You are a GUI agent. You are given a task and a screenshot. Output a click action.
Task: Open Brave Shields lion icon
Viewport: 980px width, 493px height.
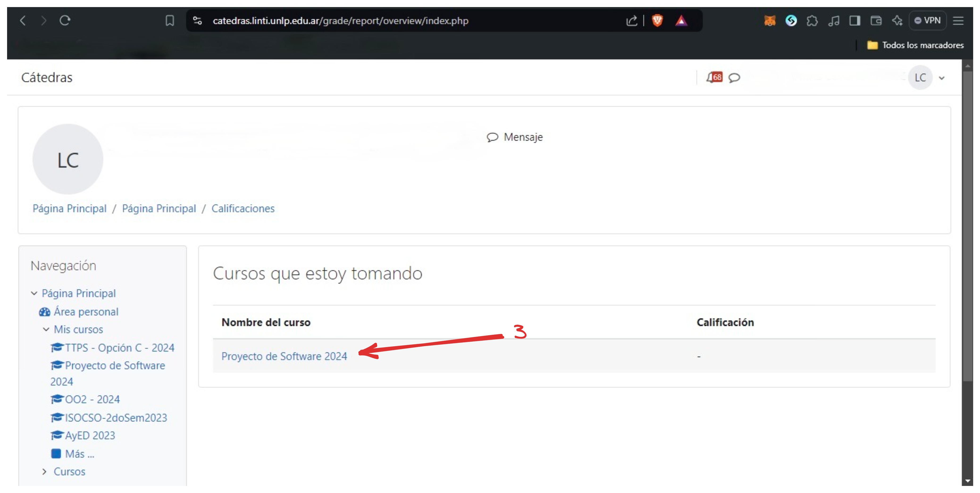coord(657,21)
